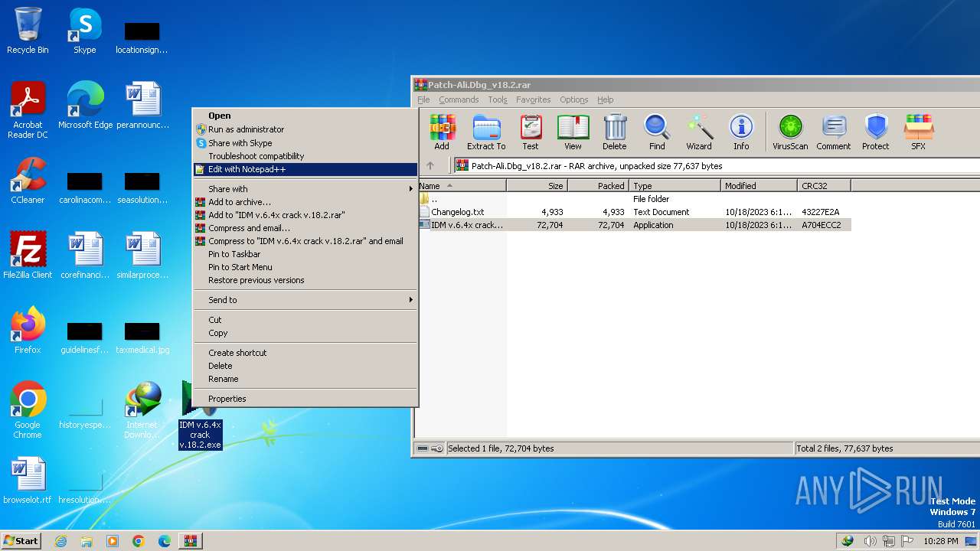Choose Delete from the context menu

(x=305, y=366)
